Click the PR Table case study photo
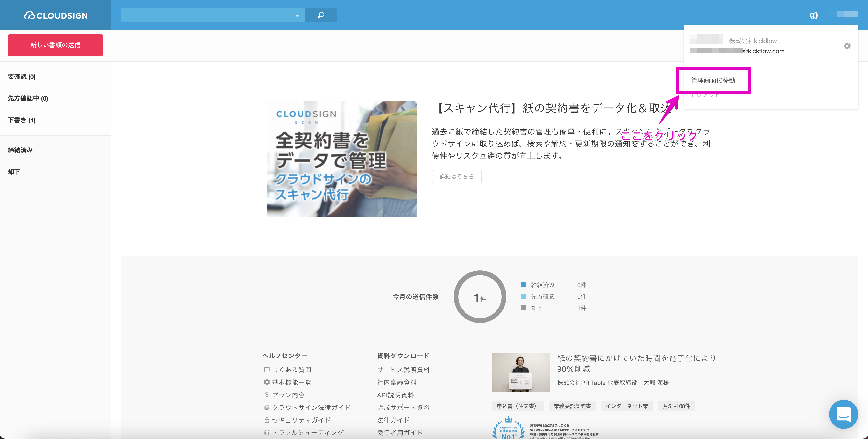868x439 pixels. click(x=521, y=372)
